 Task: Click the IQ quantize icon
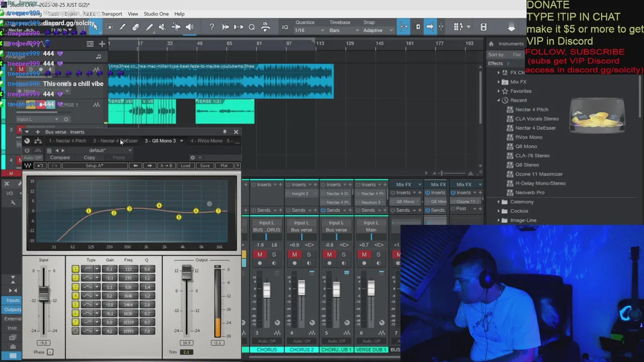click(285, 27)
